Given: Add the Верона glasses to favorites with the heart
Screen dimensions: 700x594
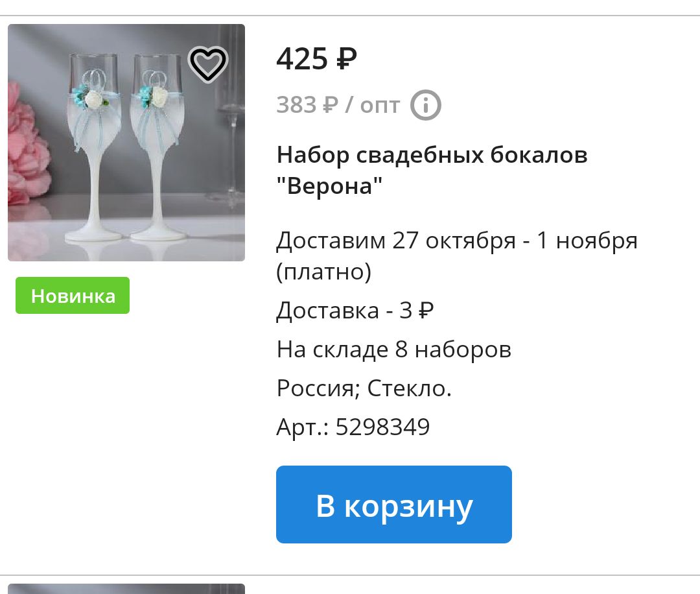Looking at the screenshot, I should tap(208, 64).
